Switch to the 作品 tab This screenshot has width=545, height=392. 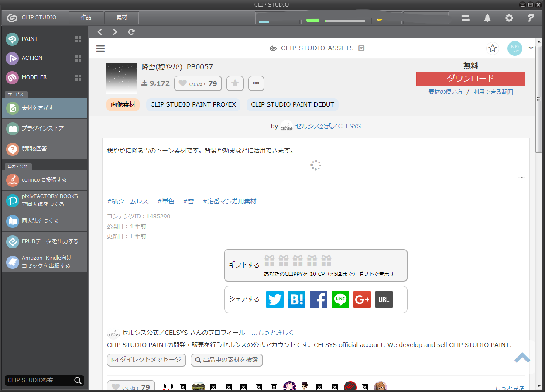(x=86, y=18)
